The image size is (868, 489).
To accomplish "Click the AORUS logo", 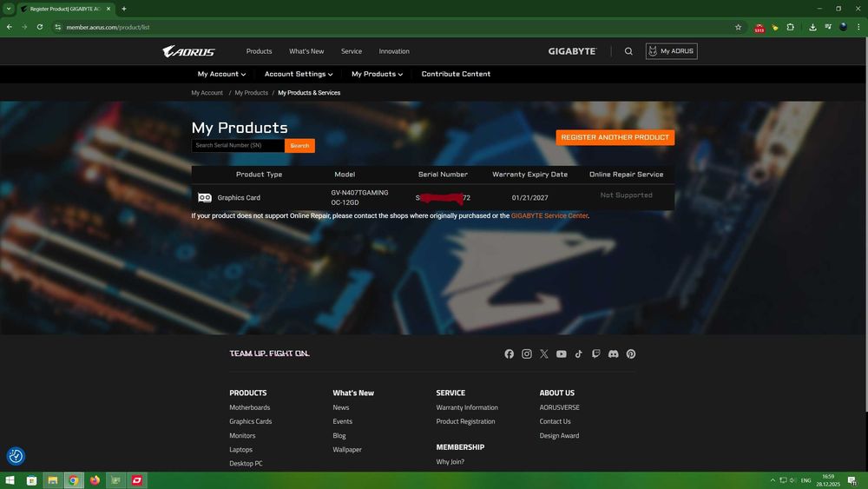I will [x=188, y=51].
